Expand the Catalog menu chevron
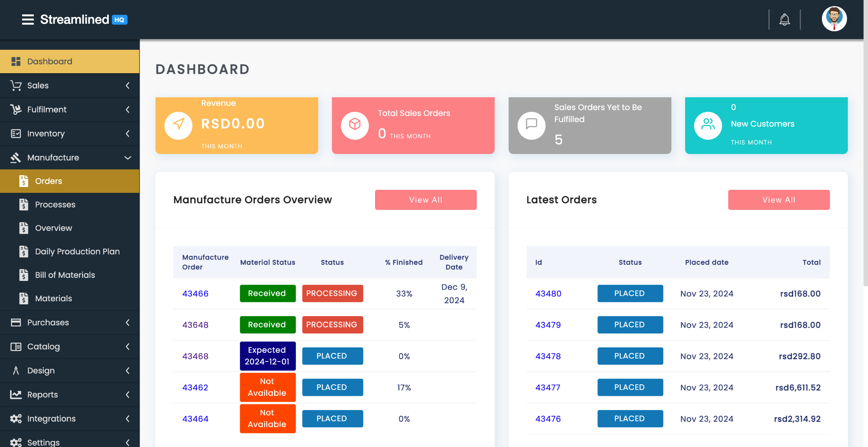 click(x=127, y=346)
